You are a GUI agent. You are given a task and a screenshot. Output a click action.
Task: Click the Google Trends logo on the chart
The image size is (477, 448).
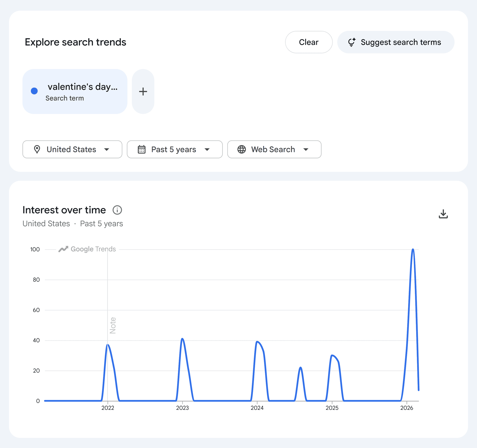click(88, 249)
